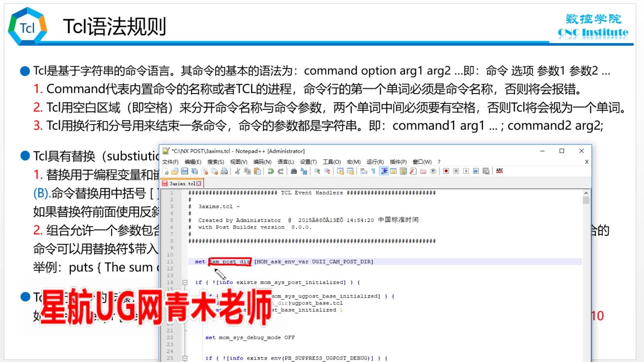644x362 pixels.
Task: Click the Print icon in toolbar
Action: coord(224,171)
